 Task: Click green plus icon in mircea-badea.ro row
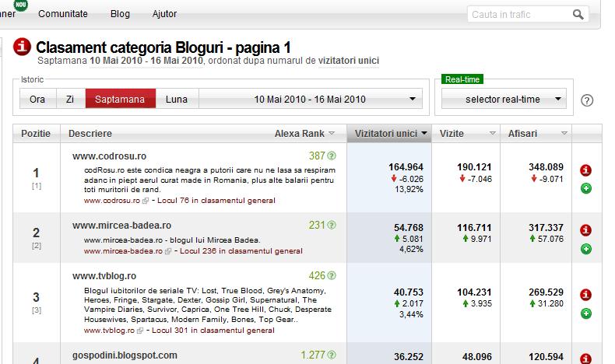[586, 249]
